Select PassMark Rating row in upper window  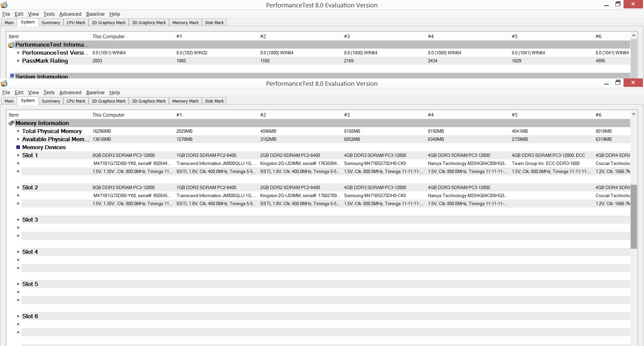pyautogui.click(x=326, y=61)
